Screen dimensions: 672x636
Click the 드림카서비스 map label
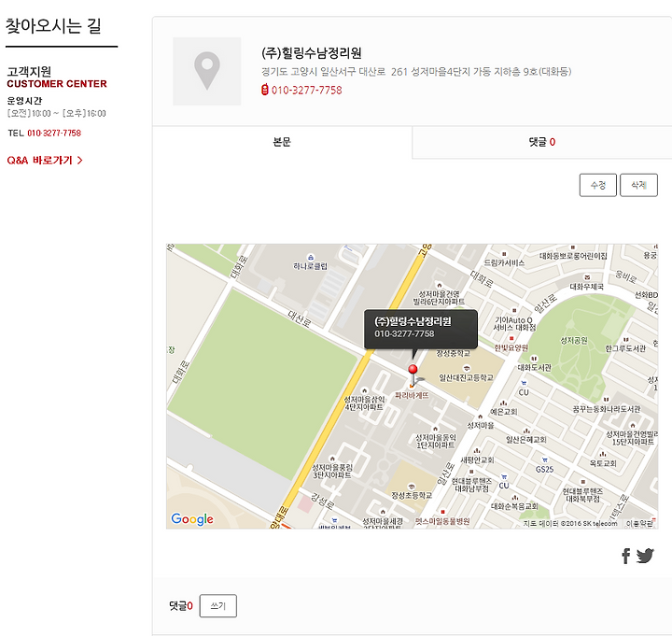coord(504,262)
